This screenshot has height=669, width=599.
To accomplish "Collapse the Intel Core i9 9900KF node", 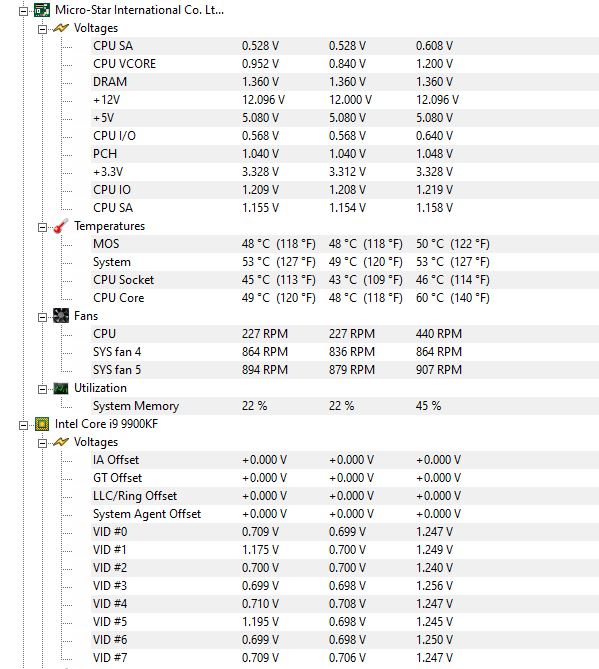I will pyautogui.click(x=23, y=425).
